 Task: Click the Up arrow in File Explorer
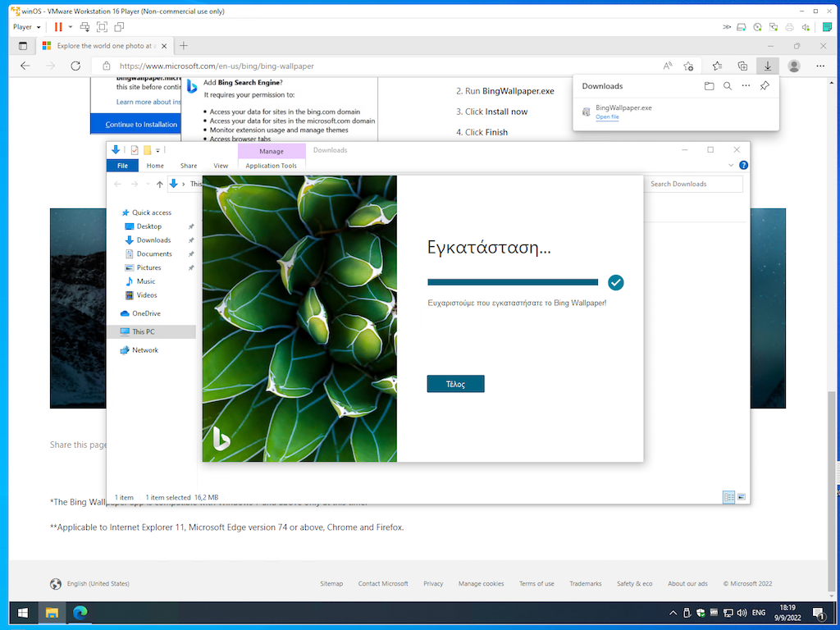pos(160,184)
